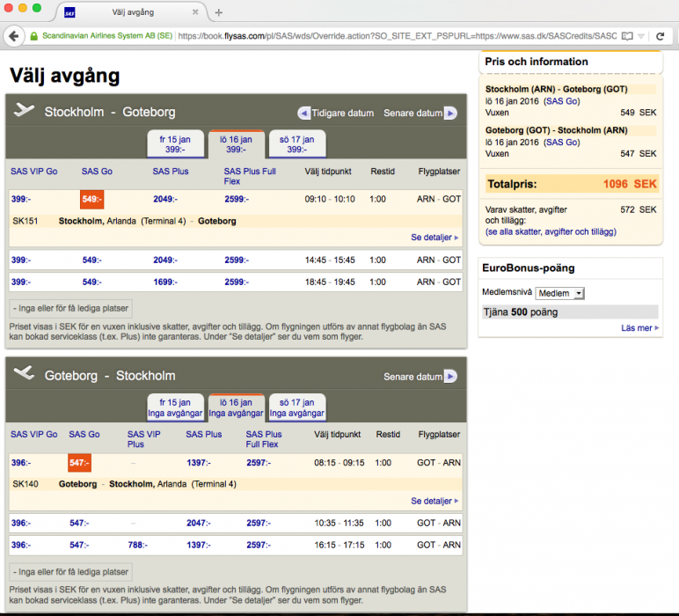Choose 2047:- SAS Plus on 10:35 flight

pos(198,524)
